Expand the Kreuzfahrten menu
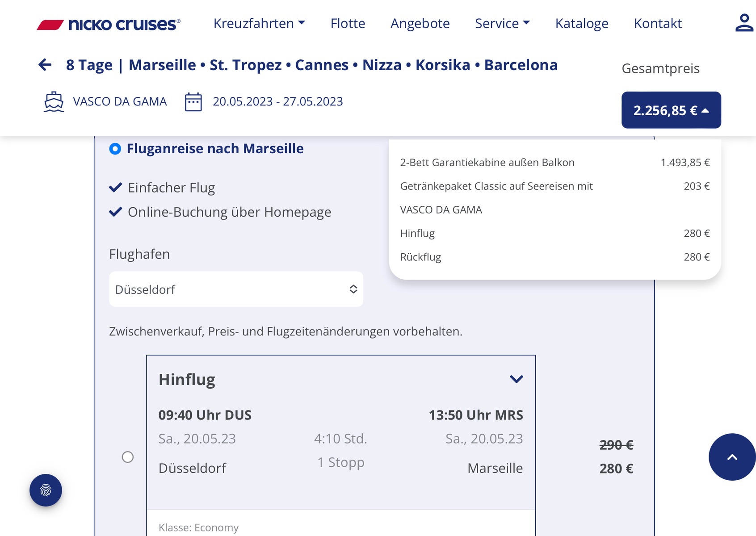The image size is (756, 536). point(259,23)
